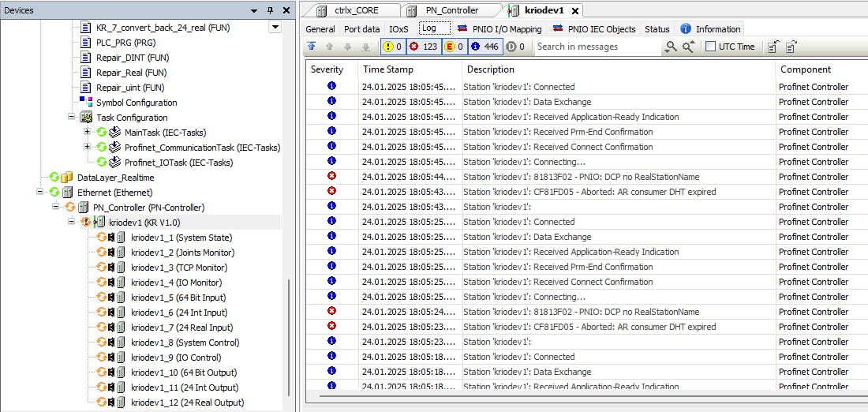This screenshot has width=868, height=412.
Task: Click the DataLayer_Realtime node icon
Action: pyautogui.click(x=67, y=178)
